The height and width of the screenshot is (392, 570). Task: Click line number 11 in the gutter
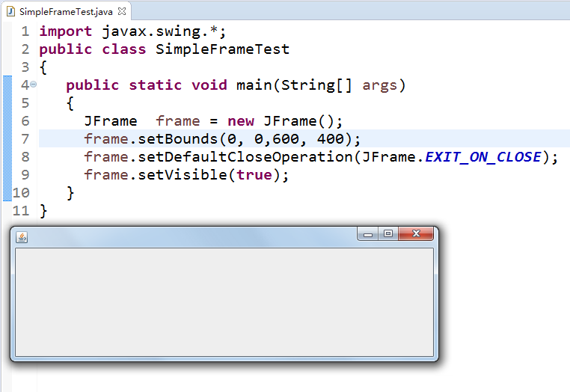pyautogui.click(x=21, y=210)
